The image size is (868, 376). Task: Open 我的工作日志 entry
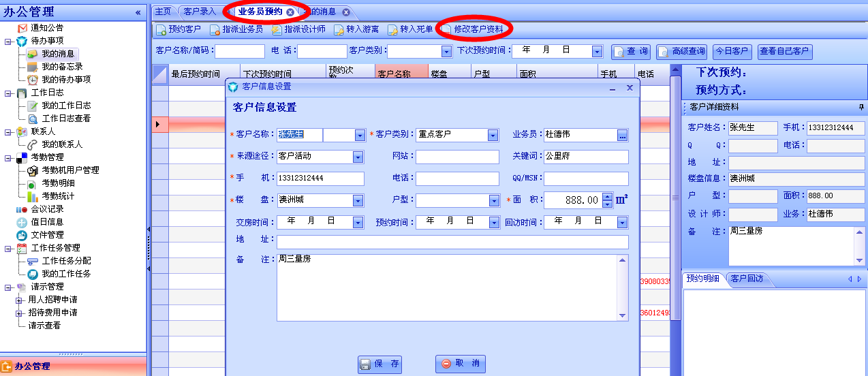[x=65, y=106]
